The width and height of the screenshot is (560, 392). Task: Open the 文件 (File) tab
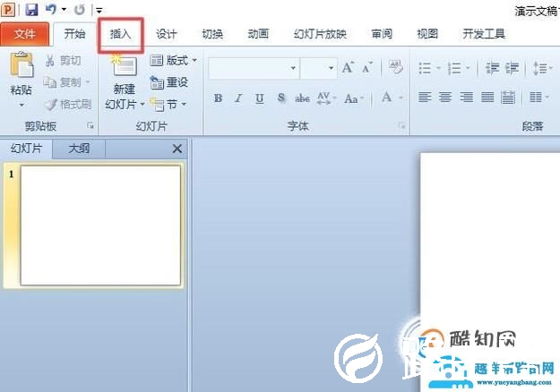pyautogui.click(x=25, y=34)
